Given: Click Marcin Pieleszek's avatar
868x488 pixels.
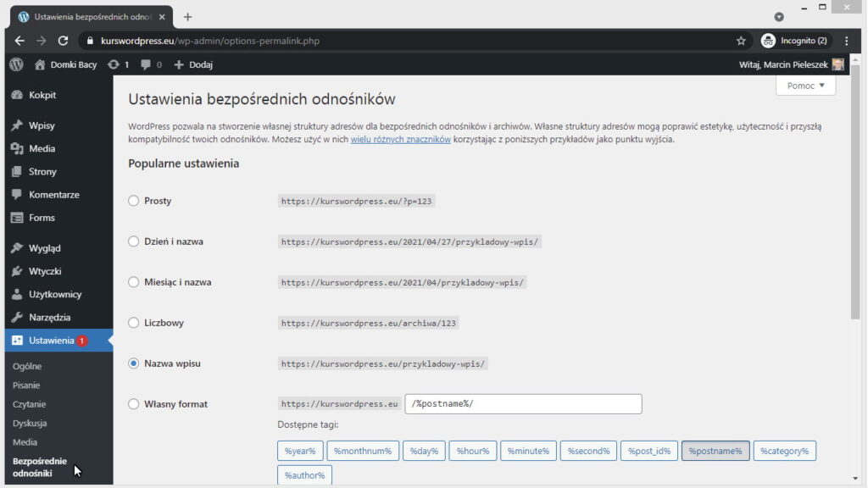Looking at the screenshot, I should (837, 64).
